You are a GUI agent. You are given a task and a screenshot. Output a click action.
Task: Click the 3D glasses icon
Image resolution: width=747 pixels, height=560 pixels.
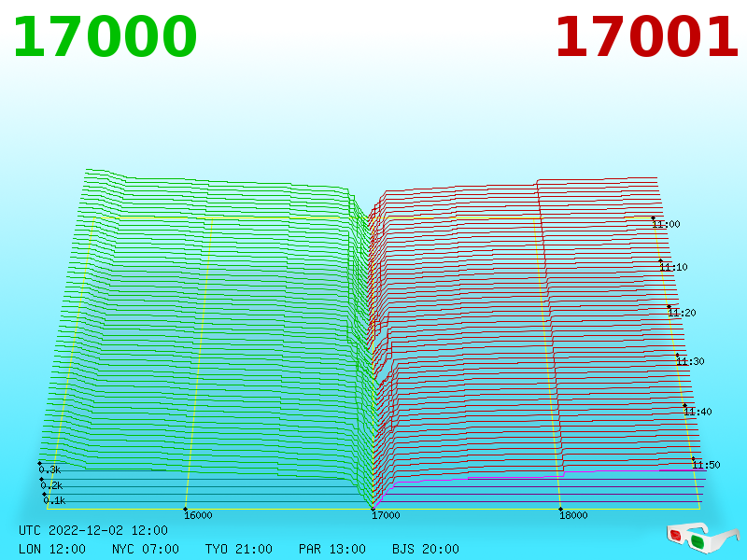pyautogui.click(x=703, y=538)
